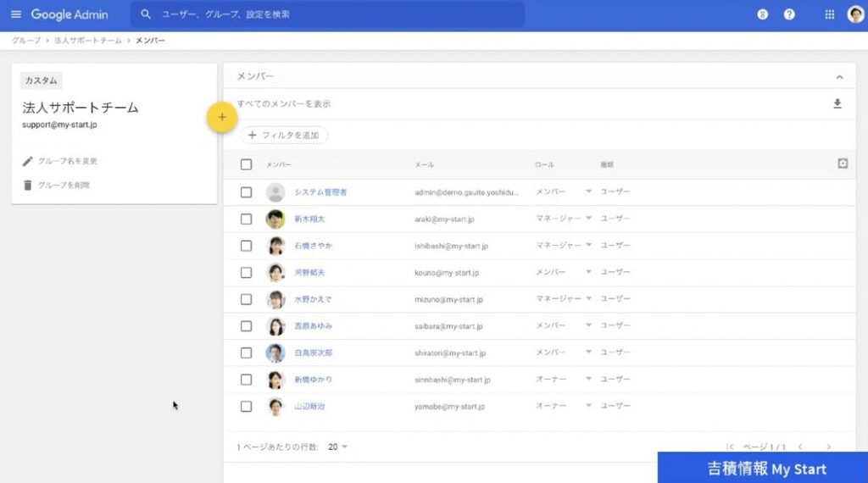This screenshot has width=868, height=483.
Task: Check the mizuno@my-start.jp row checkbox
Action: pos(247,299)
